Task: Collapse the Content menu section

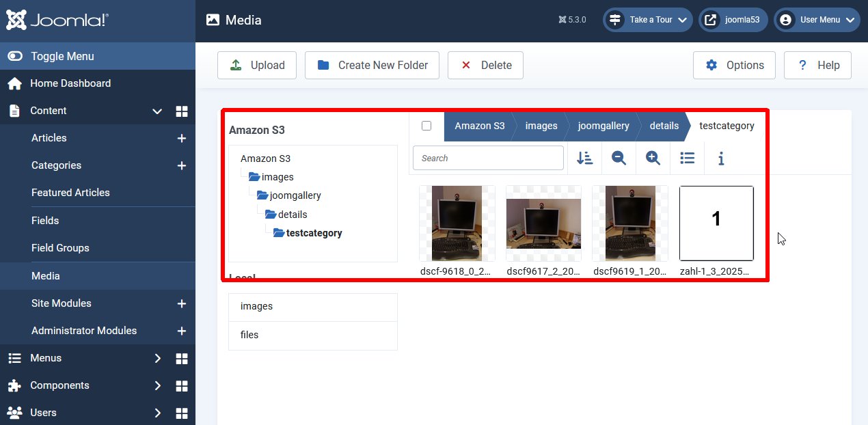Action: click(x=157, y=111)
